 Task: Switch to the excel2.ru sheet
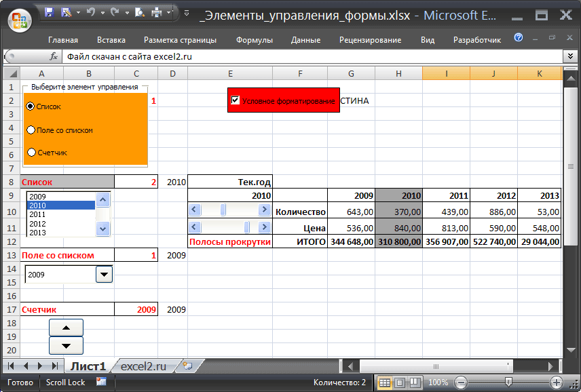click(143, 366)
